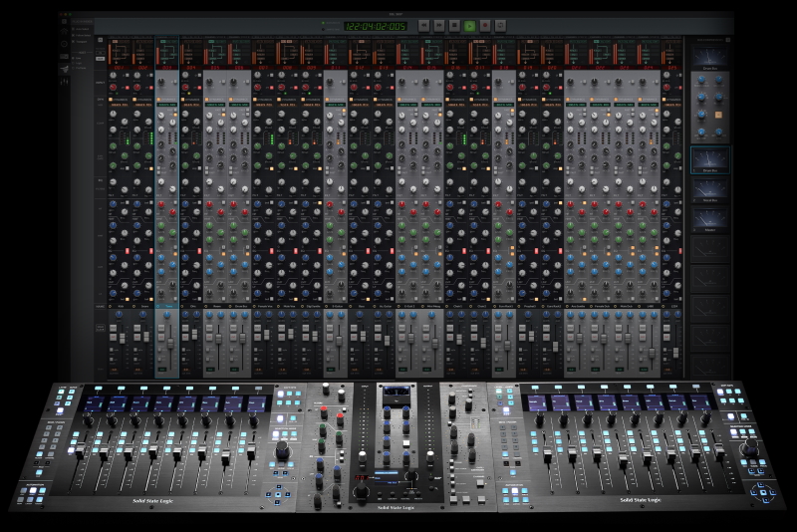Arm recording with the record button
Screen dimensions: 797x532
coord(485,26)
